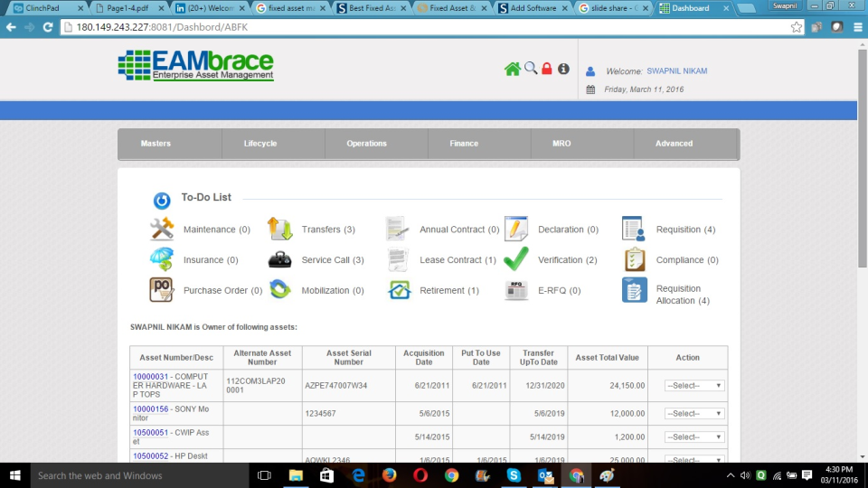868x488 pixels.
Task: Open asset link 10000031
Action: pyautogui.click(x=151, y=377)
